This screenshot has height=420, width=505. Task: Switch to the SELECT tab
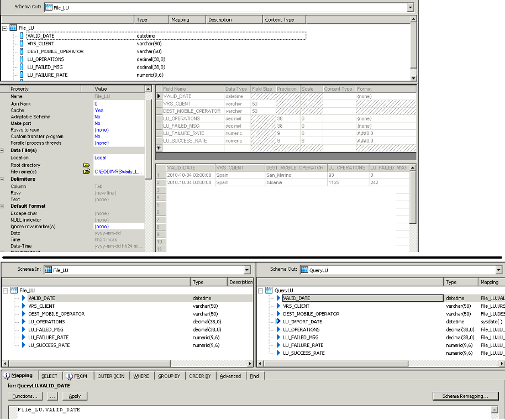point(49,376)
